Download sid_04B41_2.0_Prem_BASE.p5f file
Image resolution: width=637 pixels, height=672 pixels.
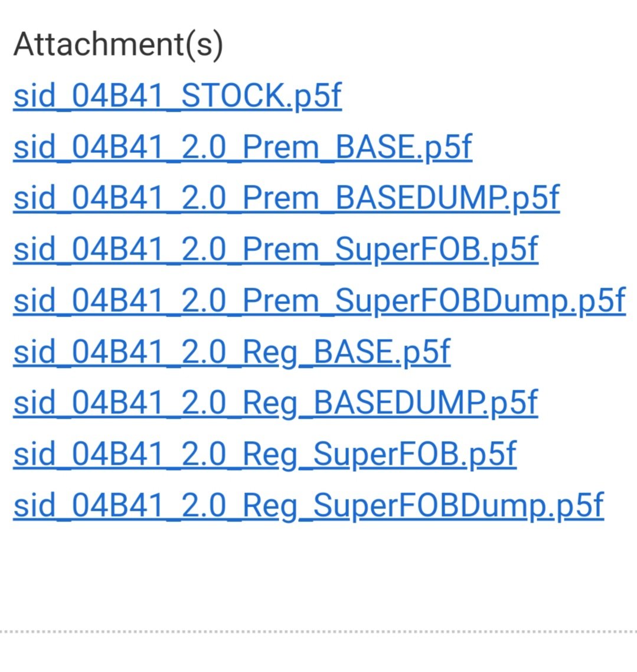click(x=243, y=147)
